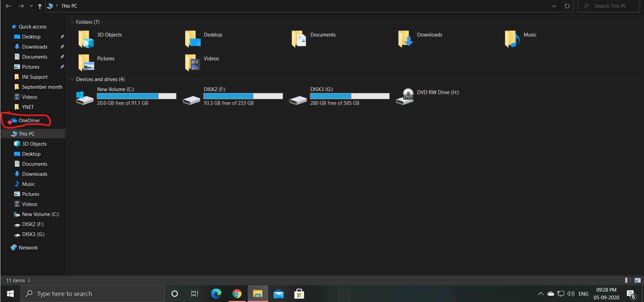Refresh This PC view
This screenshot has height=302, width=644.
click(567, 6)
